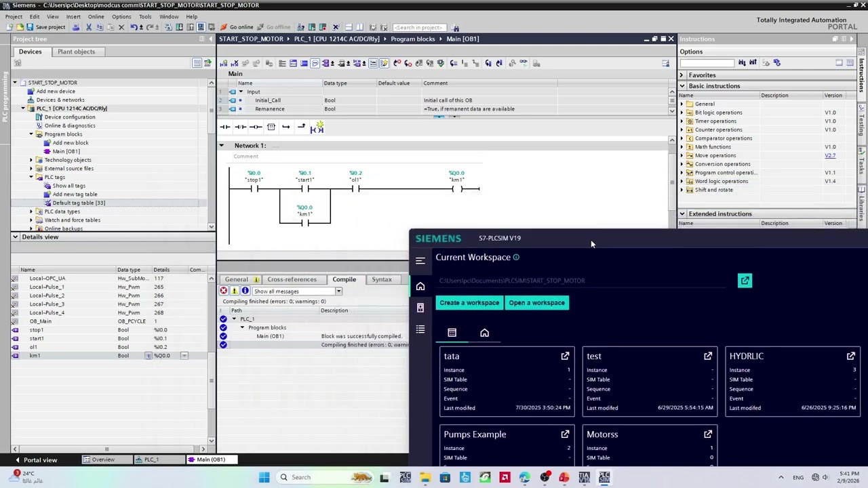Select Default tag table [33]
Viewport: 868px width, 488px height.
coord(79,203)
